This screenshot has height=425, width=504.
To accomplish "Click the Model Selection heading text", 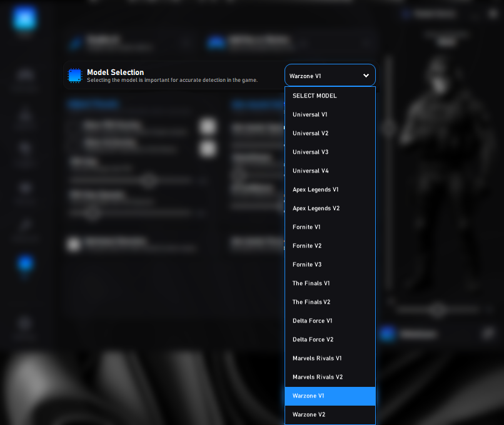I will (116, 72).
